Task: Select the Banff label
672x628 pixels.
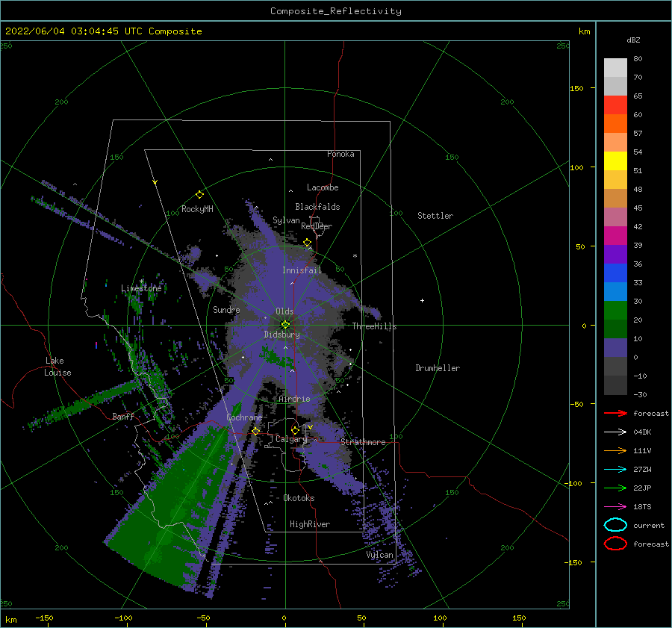Action: click(123, 416)
